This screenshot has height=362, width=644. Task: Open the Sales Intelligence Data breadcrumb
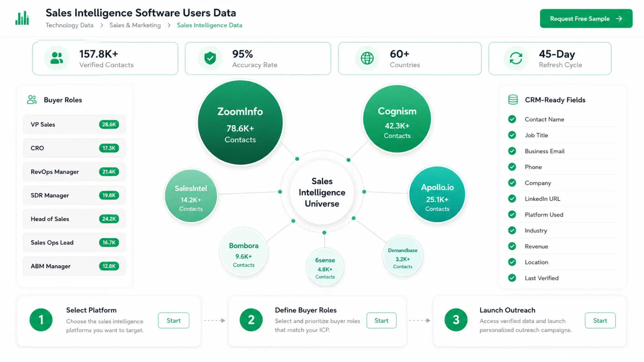tap(209, 25)
